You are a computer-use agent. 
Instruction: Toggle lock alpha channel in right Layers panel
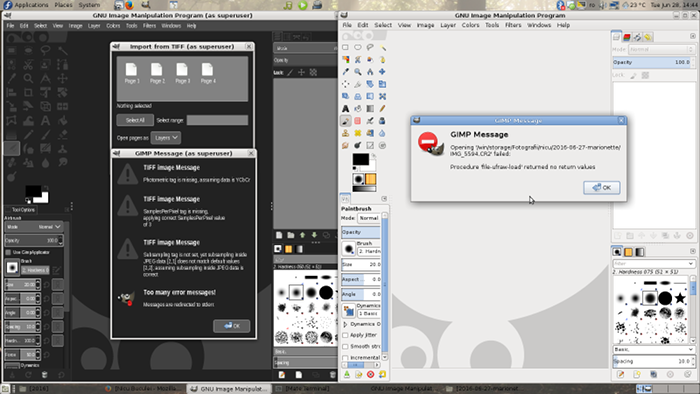(x=645, y=75)
